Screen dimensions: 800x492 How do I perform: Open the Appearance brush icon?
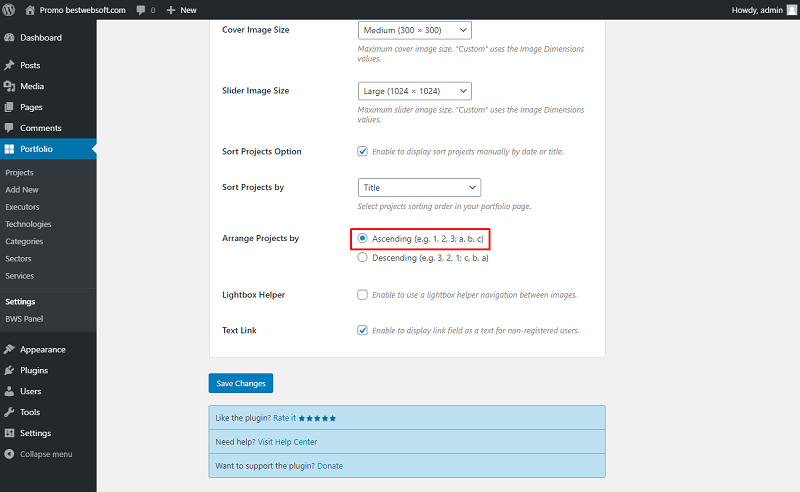[9, 350]
